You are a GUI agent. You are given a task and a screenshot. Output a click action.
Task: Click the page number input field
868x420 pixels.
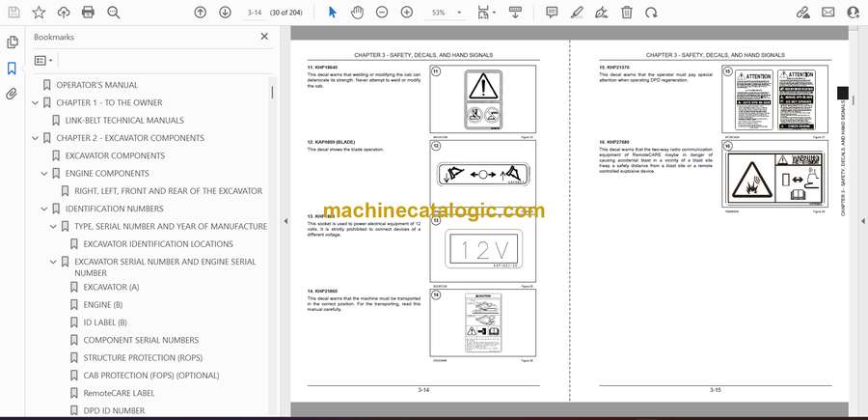coord(255,13)
